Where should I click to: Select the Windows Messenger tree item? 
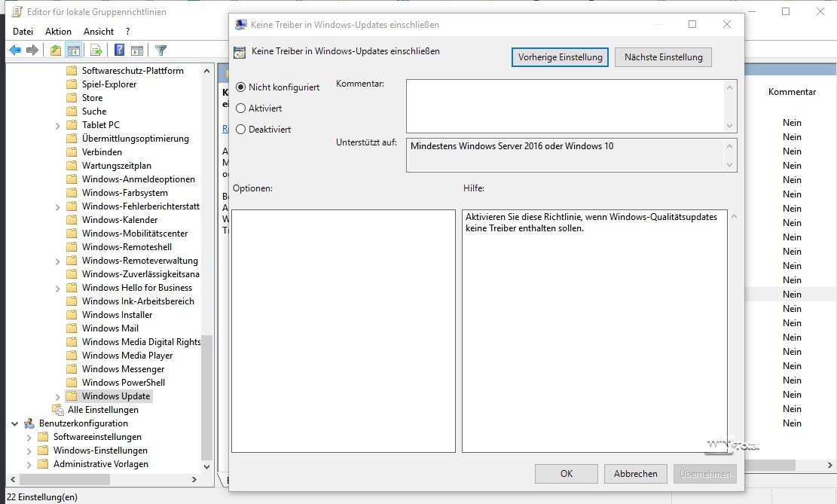[x=123, y=369]
